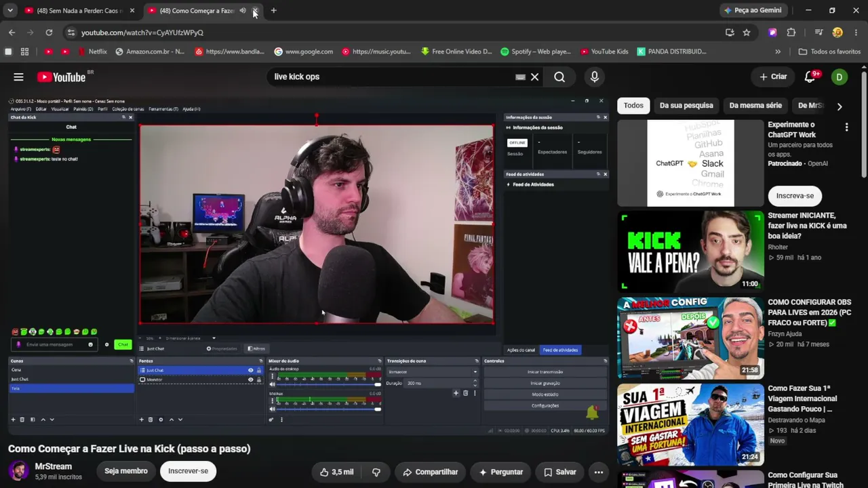868x488 pixels.
Task: Click the Perguntar button
Action: (x=501, y=472)
